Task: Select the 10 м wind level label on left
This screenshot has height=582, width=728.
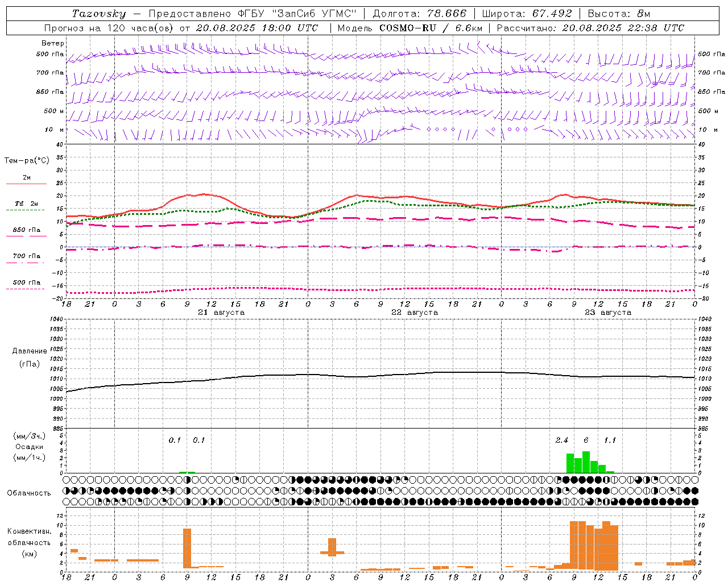Action: tap(55, 130)
